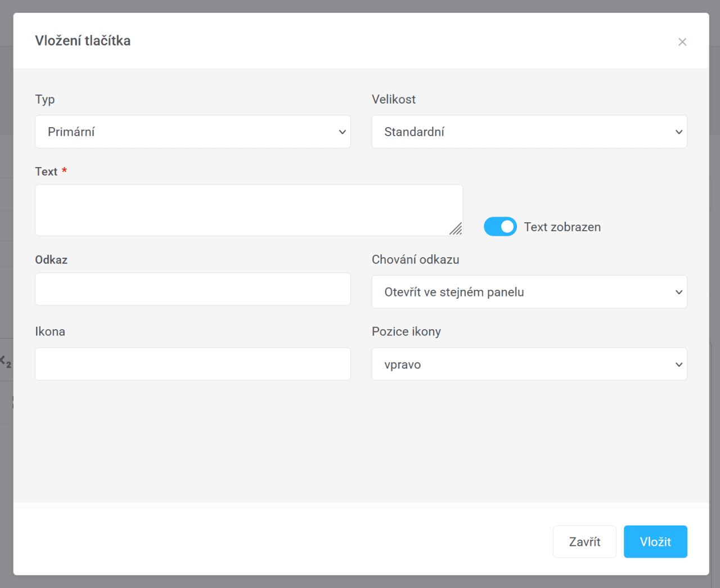Close the Vložení tlačítka dialog with X
This screenshot has width=720, height=588.
682,42
